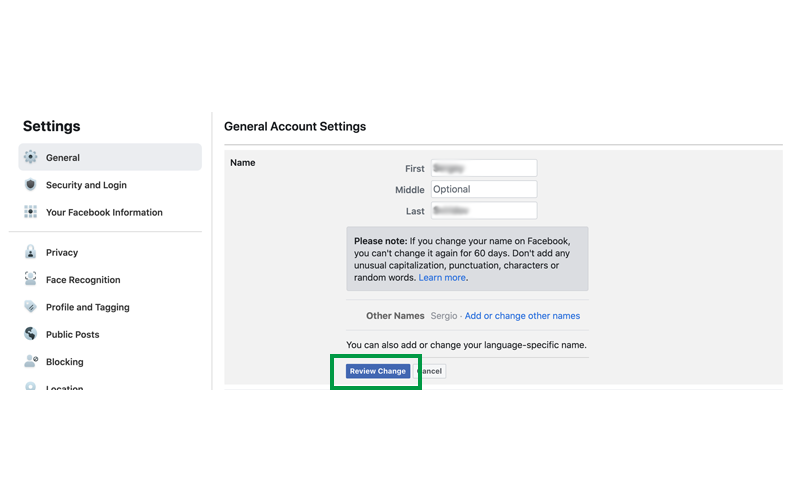This screenshot has width=800, height=480.
Task: Click the Sergio other name text
Action: pyautogui.click(x=443, y=316)
